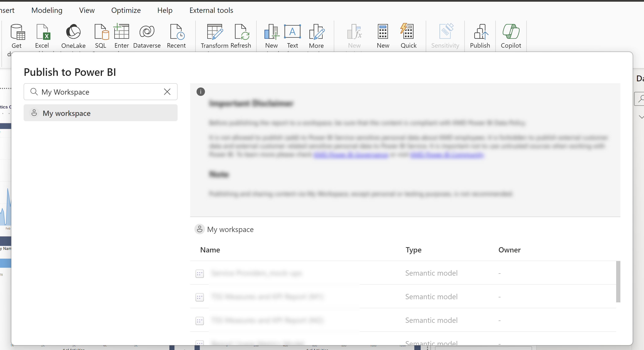This screenshot has height=350, width=644.
Task: Open the Copilot icon
Action: (x=511, y=31)
